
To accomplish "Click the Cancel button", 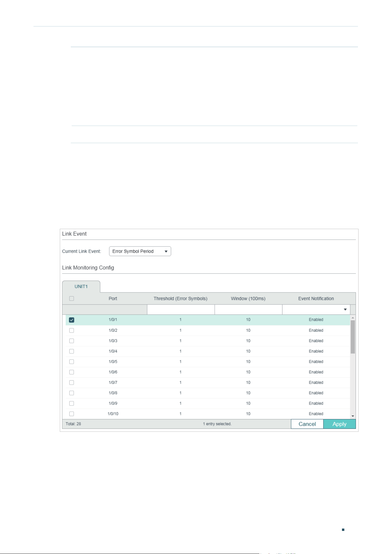I will coord(307,424).
